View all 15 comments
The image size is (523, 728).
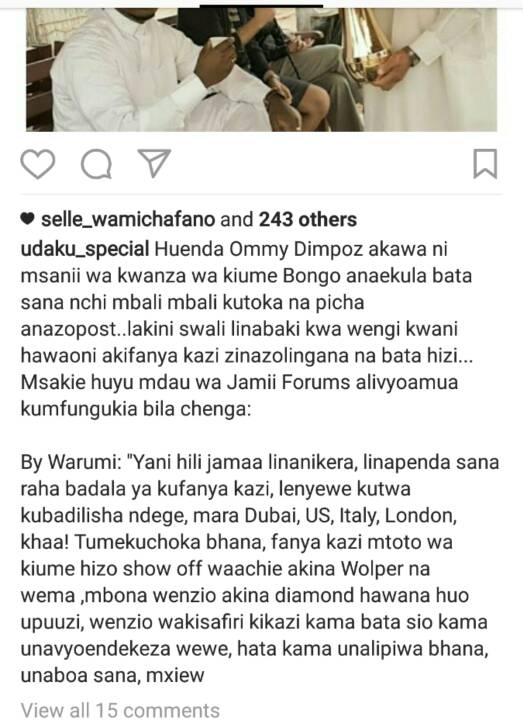click(120, 710)
